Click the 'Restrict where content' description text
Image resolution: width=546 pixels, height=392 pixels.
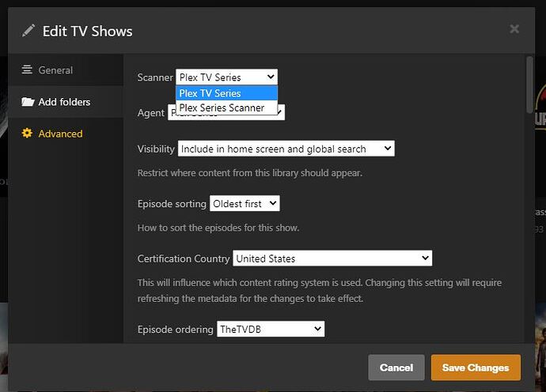click(250, 173)
